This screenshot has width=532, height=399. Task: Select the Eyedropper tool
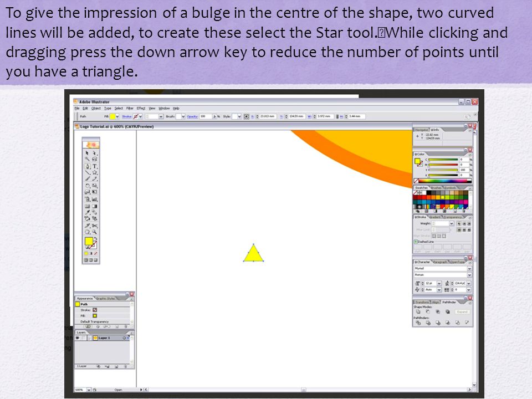click(x=87, y=212)
